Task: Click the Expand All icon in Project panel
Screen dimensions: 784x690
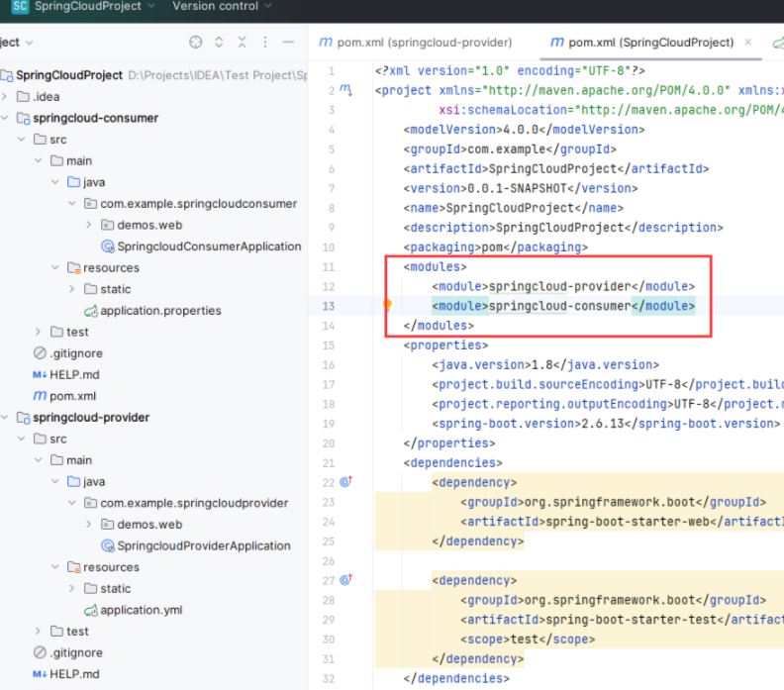Action: point(219,43)
